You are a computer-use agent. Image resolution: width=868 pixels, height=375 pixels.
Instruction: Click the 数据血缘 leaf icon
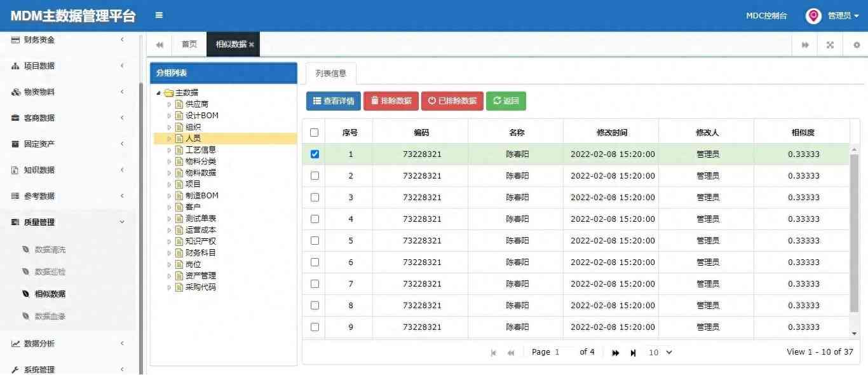(25, 316)
